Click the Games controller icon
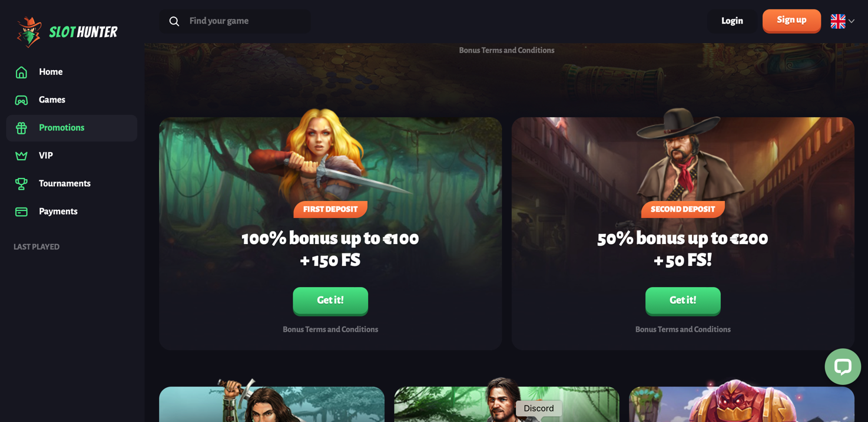 (21, 100)
